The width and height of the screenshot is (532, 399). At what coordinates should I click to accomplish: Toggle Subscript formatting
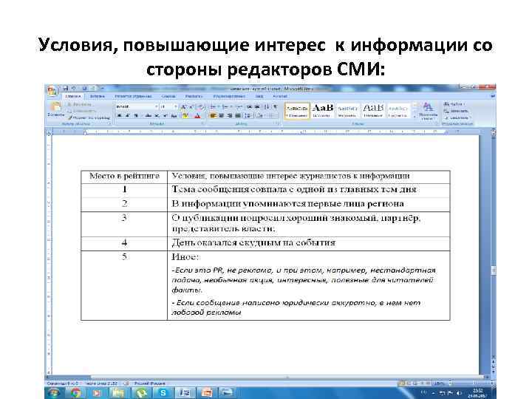pyautogui.click(x=157, y=116)
